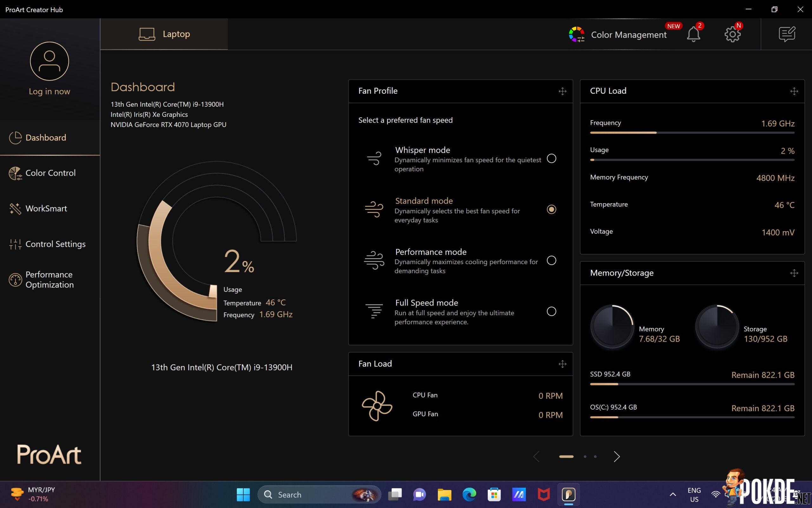812x508 pixels.
Task: Click the Color Management color wheel icon
Action: (x=576, y=34)
